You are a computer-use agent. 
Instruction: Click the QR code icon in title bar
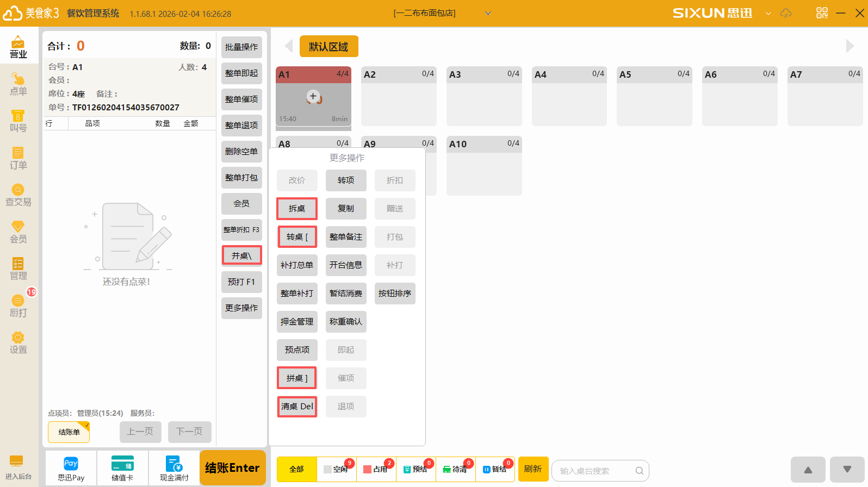(822, 13)
